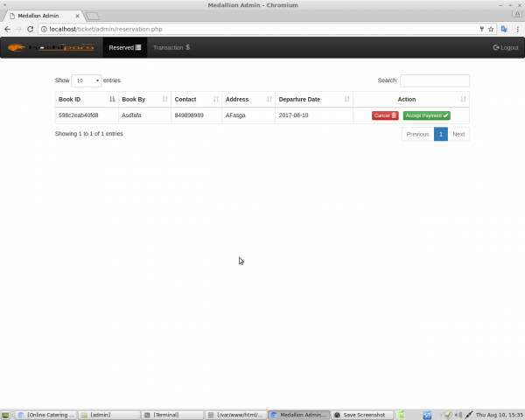Viewport: 525px width, 420px height.
Task: Click the site logo in navbar
Action: [51, 47]
